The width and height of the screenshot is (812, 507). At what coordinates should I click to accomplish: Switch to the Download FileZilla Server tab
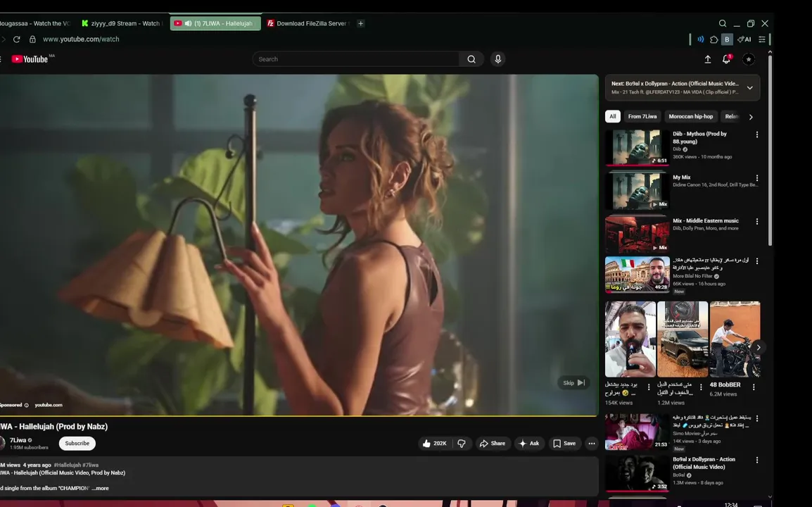(x=308, y=23)
